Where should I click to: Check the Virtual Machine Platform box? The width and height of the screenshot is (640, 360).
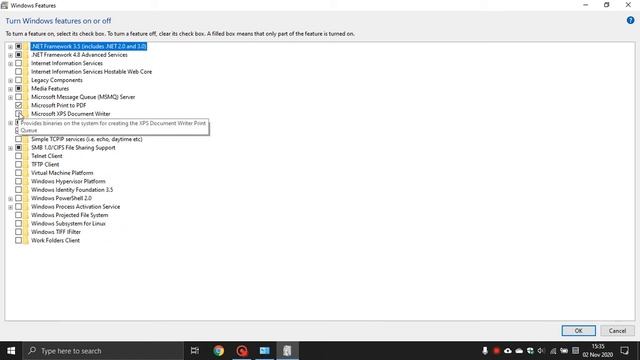click(x=18, y=173)
